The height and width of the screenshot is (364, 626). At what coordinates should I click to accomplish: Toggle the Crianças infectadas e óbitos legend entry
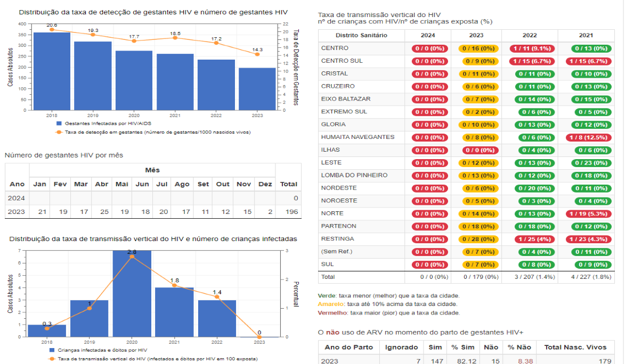pyautogui.click(x=99, y=350)
